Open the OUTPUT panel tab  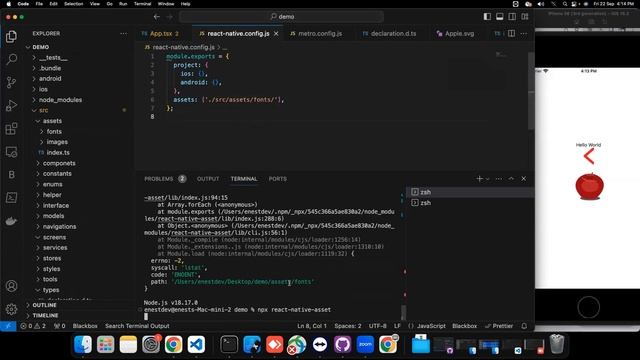(208, 179)
